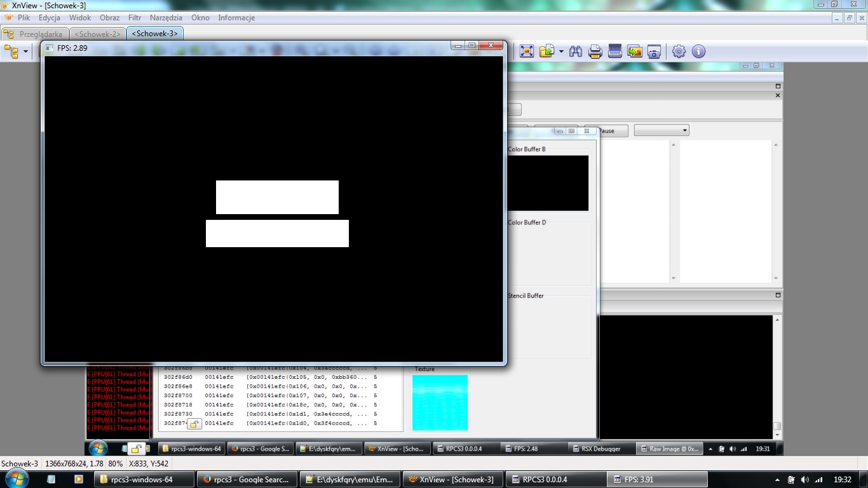Click the 19:32 clock on the bottom taskbar
Screen dimensions: 868x488
tap(843, 480)
